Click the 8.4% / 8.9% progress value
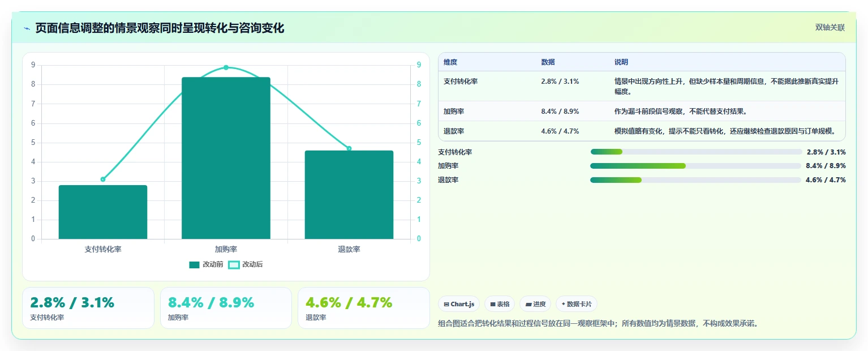Viewport: 868px width, 351px height. [x=826, y=166]
